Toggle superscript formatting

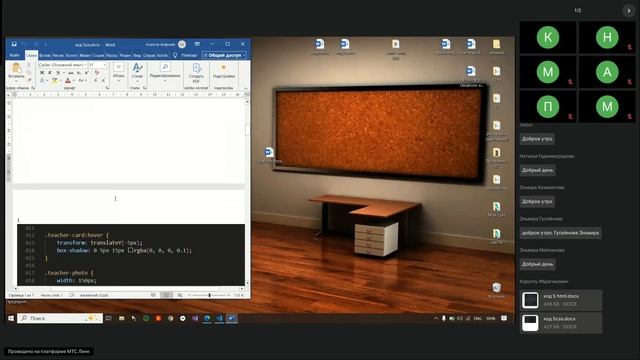(x=86, y=73)
